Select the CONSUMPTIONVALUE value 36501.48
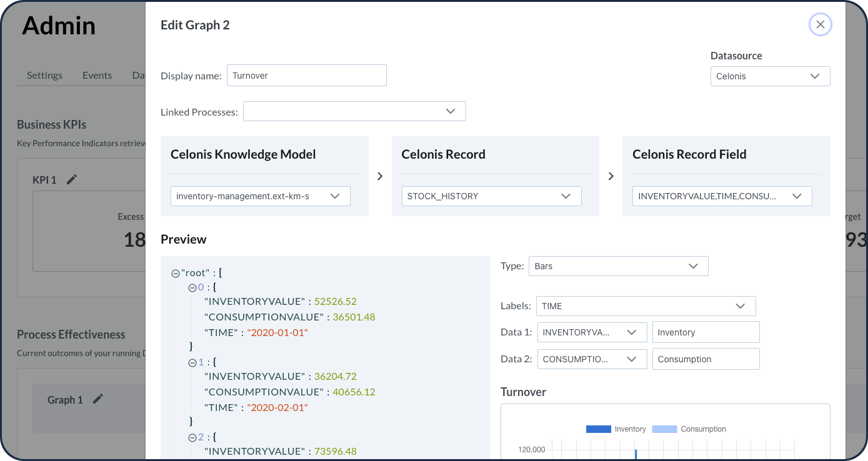This screenshot has height=461, width=868. [354, 317]
